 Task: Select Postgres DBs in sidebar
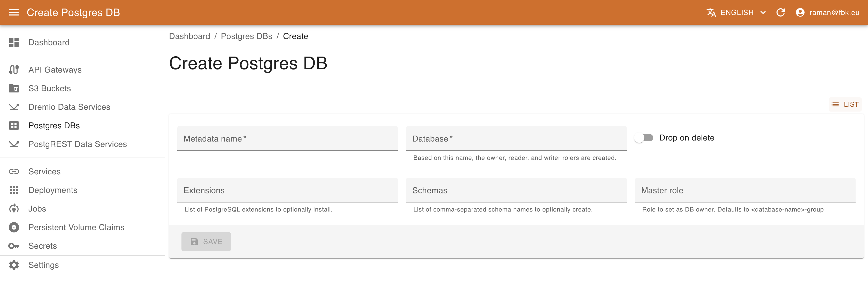point(54,126)
